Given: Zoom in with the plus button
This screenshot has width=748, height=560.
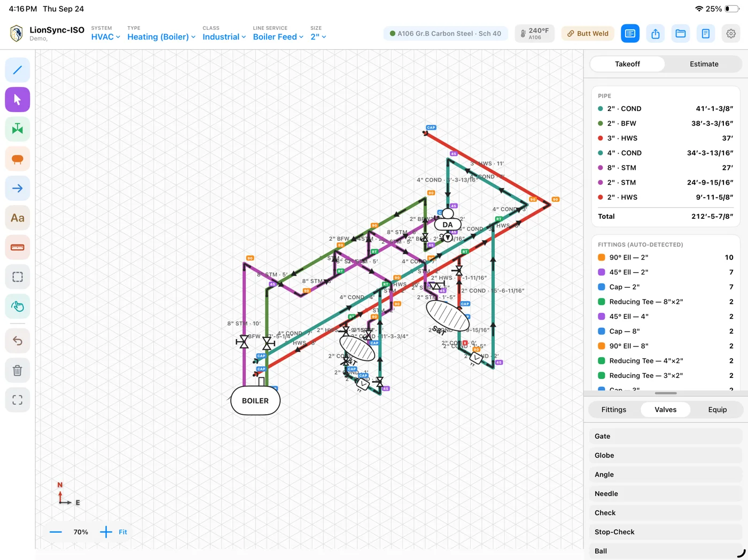Looking at the screenshot, I should [x=106, y=532].
